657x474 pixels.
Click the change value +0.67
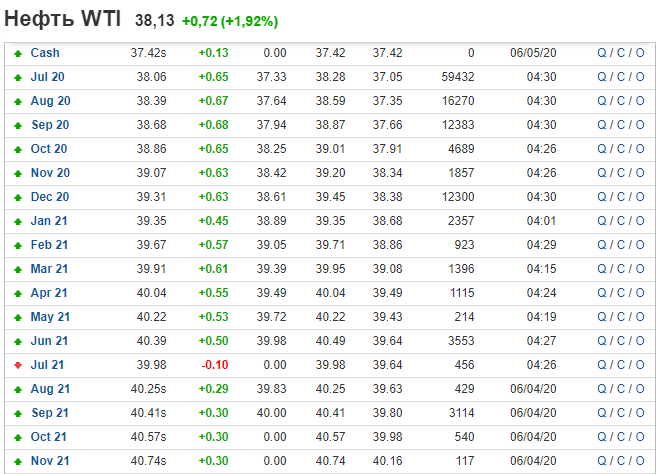click(213, 101)
